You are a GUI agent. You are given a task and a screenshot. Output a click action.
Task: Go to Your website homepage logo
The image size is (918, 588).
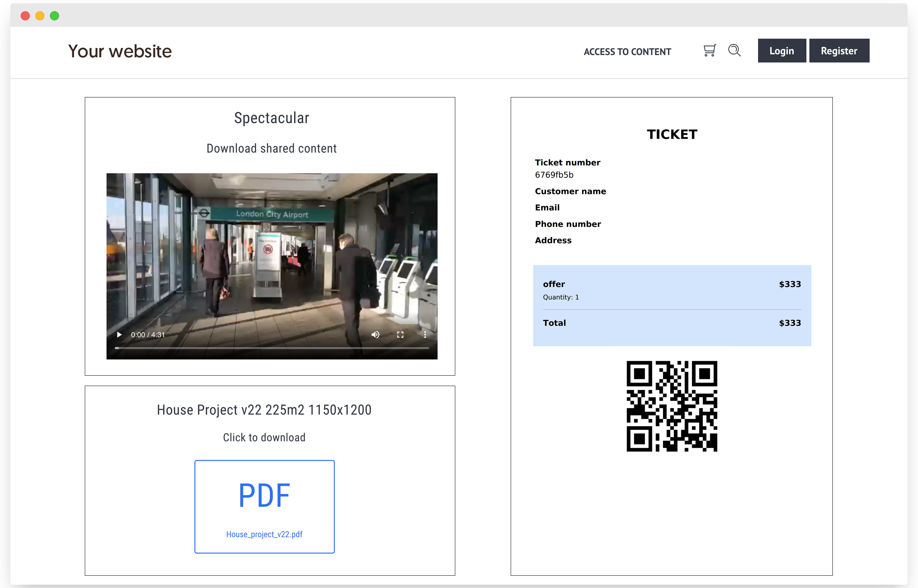[120, 51]
